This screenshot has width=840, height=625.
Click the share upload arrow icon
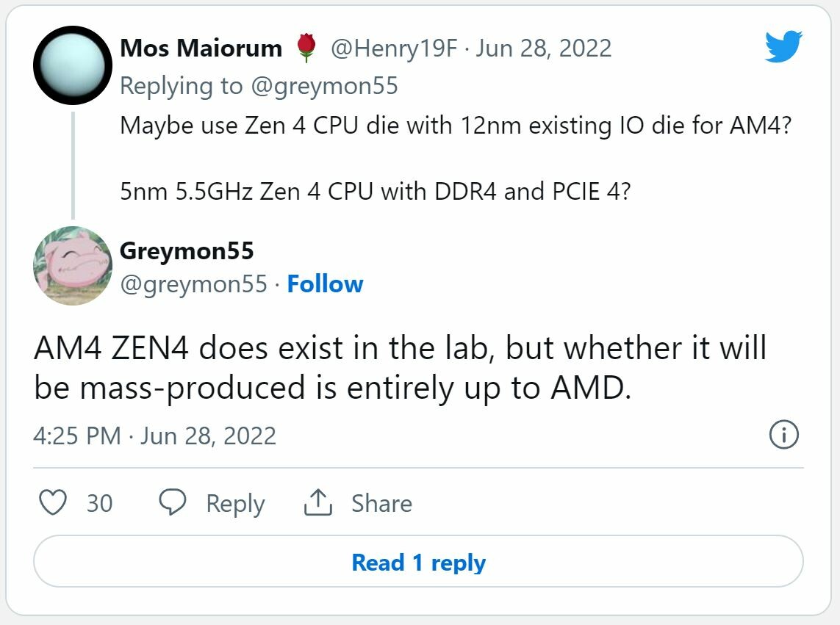tap(318, 503)
